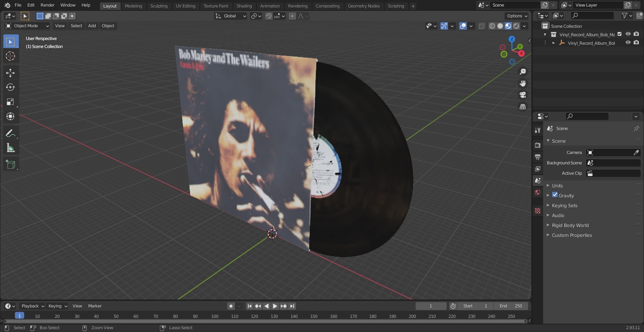
Task: Open World properties tab
Action: point(537,192)
